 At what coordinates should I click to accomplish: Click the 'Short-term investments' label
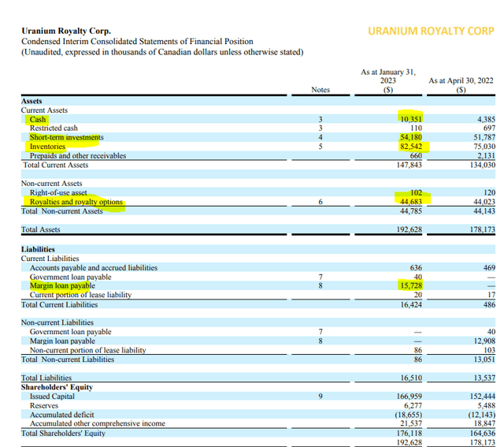[x=66, y=137]
